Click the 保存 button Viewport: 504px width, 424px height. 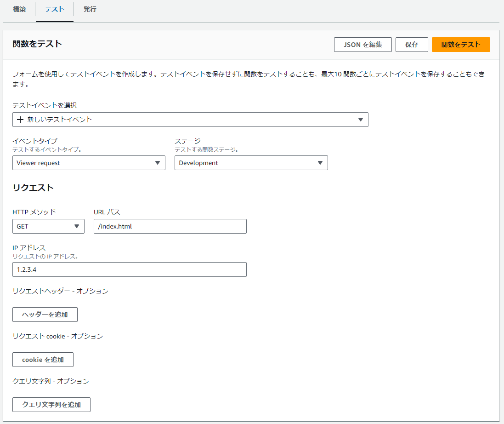pos(412,45)
